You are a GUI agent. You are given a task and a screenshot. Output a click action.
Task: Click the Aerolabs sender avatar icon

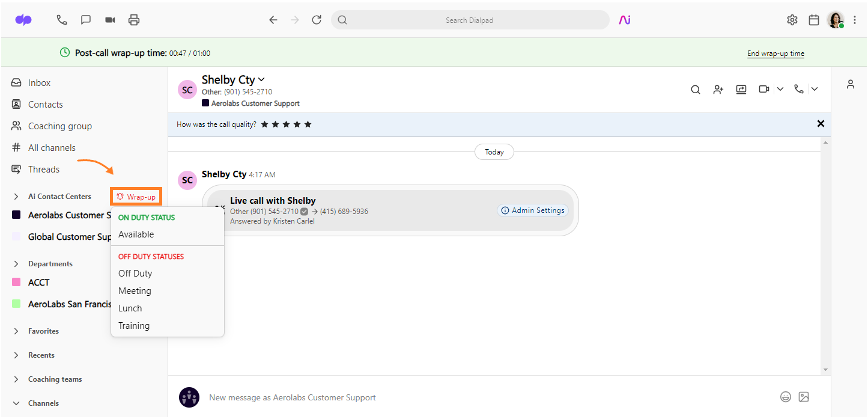pyautogui.click(x=189, y=397)
